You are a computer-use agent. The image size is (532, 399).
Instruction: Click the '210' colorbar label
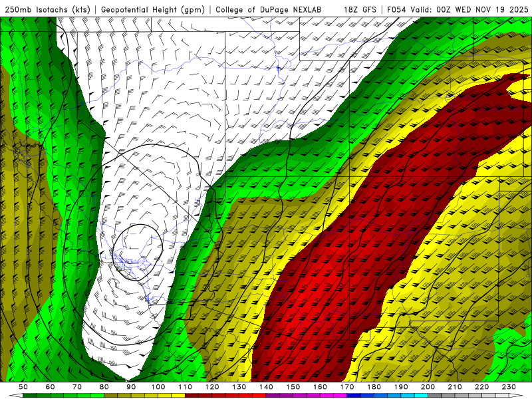click(x=455, y=387)
